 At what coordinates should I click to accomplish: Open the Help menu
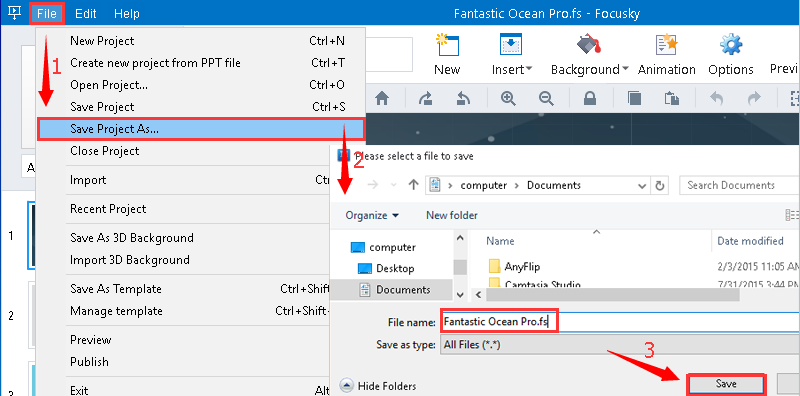point(127,13)
